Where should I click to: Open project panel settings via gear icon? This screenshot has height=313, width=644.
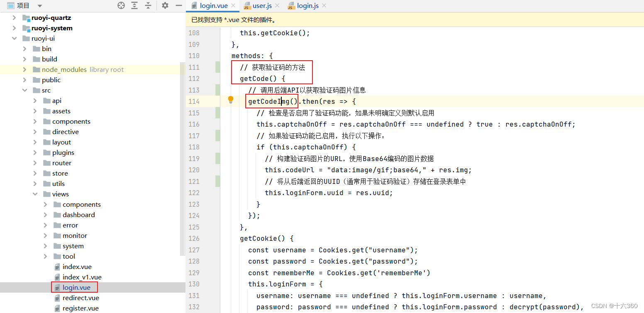click(x=165, y=5)
